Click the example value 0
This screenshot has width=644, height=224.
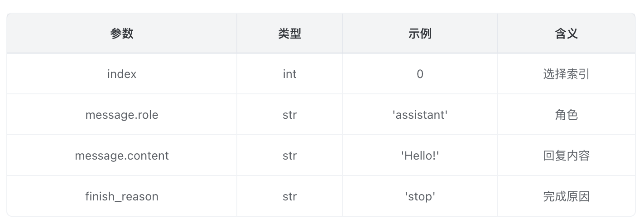click(x=420, y=74)
